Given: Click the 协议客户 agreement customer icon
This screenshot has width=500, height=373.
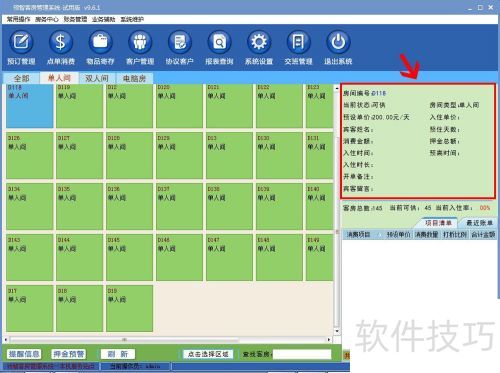Looking at the screenshot, I should [x=180, y=47].
